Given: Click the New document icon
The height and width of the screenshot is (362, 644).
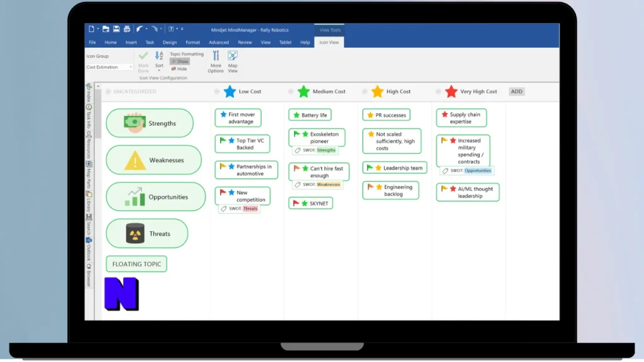Looking at the screenshot, I should [x=91, y=29].
